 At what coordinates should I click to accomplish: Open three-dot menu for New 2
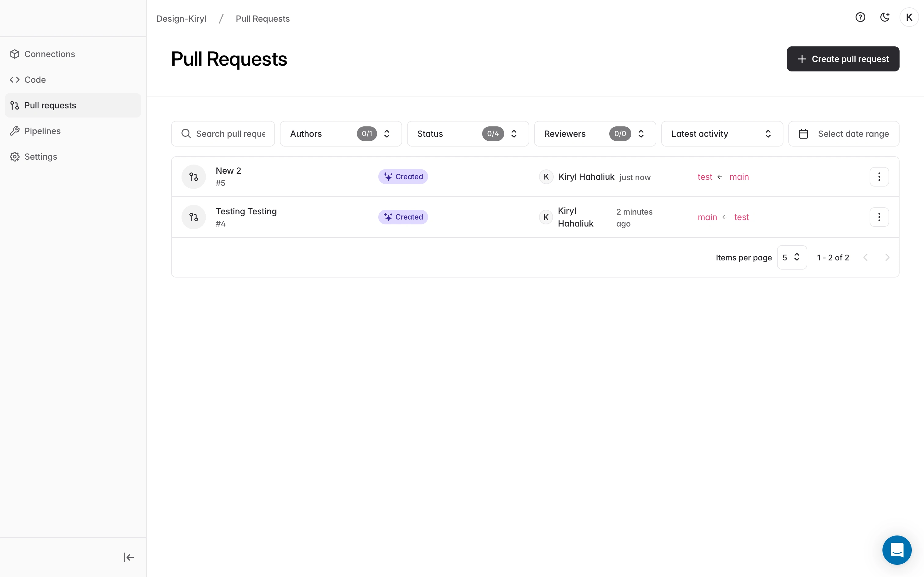click(879, 177)
